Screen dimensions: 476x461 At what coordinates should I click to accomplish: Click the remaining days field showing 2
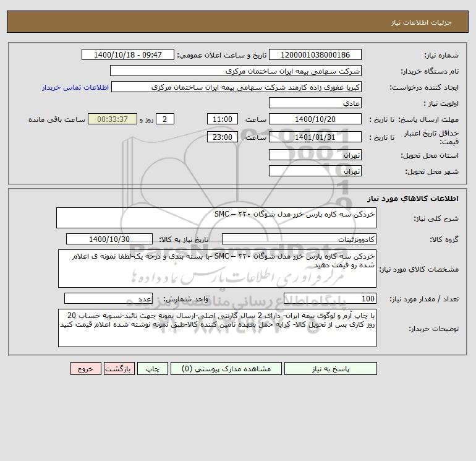pos(165,119)
